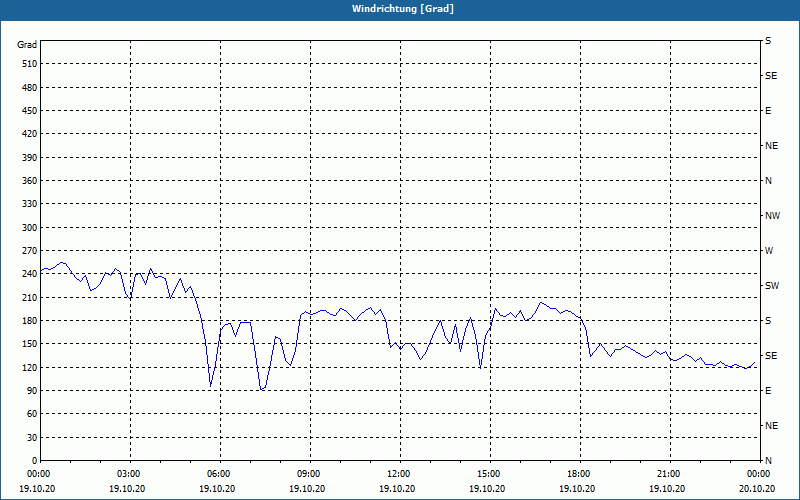Click the 19.10.20 date under 12:00

(397, 489)
